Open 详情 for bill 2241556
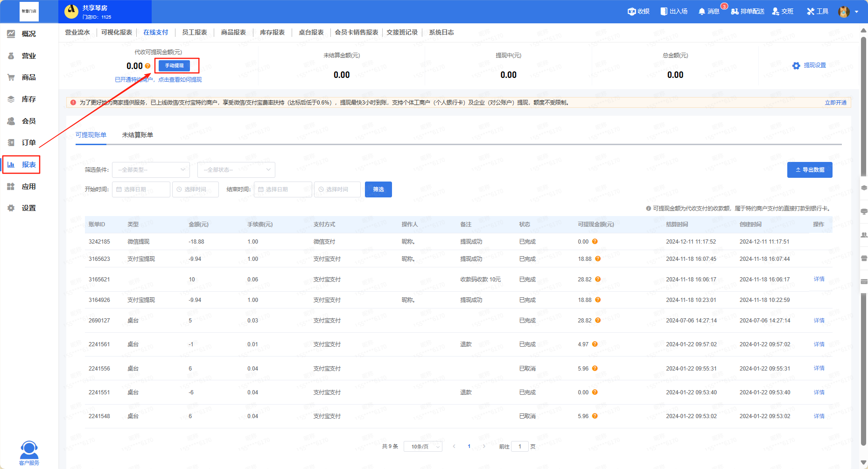 (x=819, y=368)
